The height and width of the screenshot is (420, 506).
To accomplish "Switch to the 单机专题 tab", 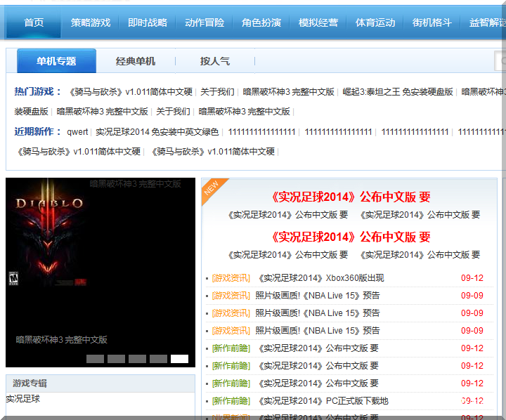I will point(56,61).
